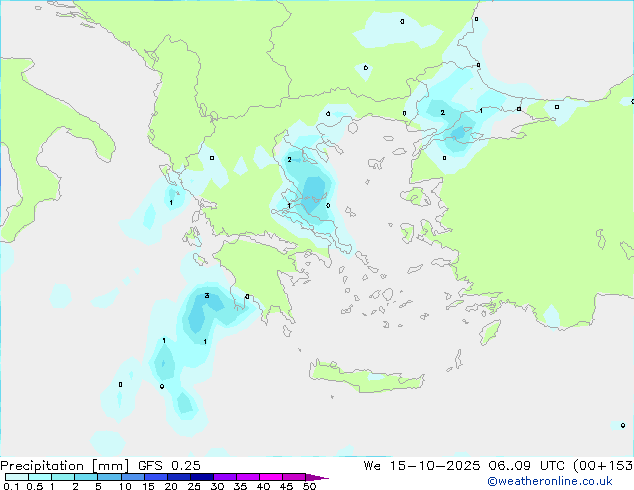This screenshot has width=634, height=490.
Task: Click the island of Rhodes on the map
Action: (490, 332)
